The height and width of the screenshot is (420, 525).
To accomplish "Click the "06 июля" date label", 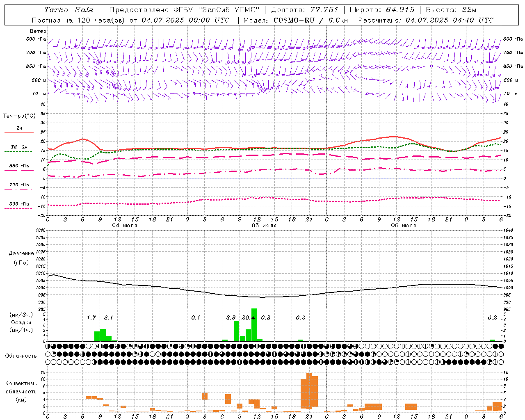I will pyautogui.click(x=404, y=226).
